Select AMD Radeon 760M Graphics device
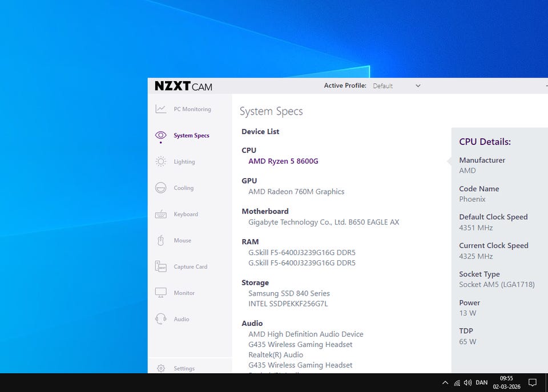The height and width of the screenshot is (392, 548). pyautogui.click(x=296, y=192)
